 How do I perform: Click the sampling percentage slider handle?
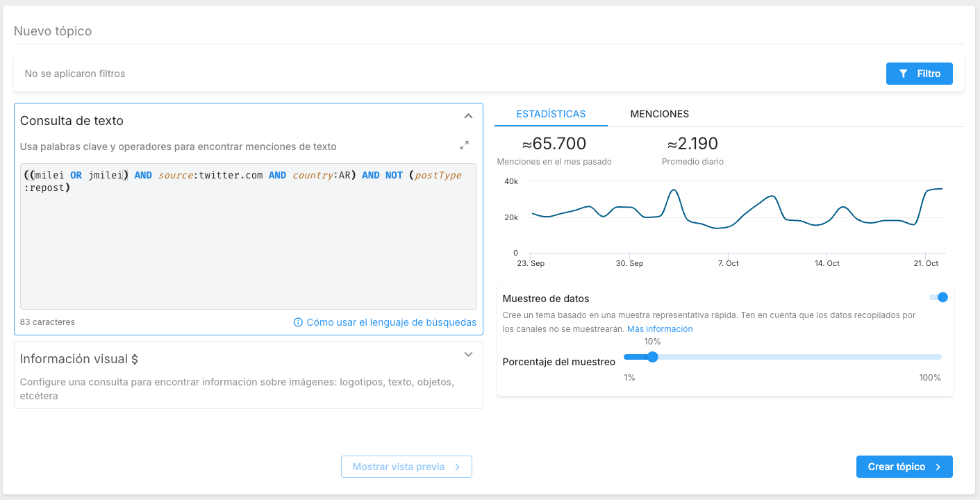point(652,357)
